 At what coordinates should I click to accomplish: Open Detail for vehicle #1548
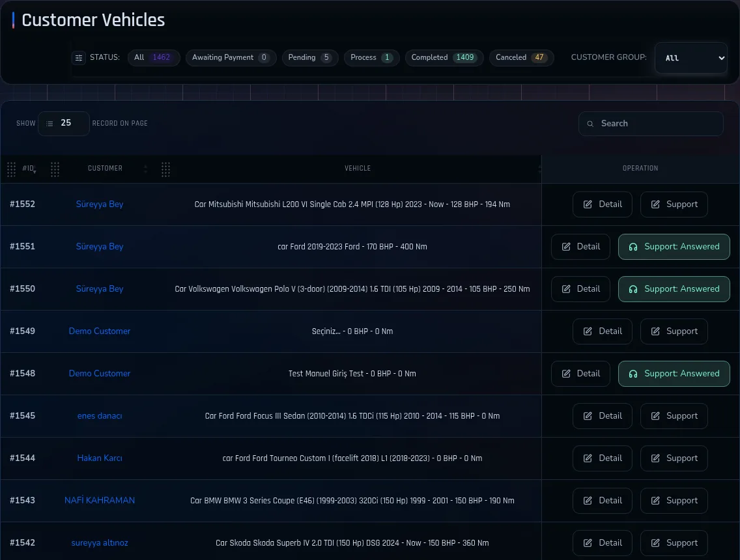coord(580,374)
